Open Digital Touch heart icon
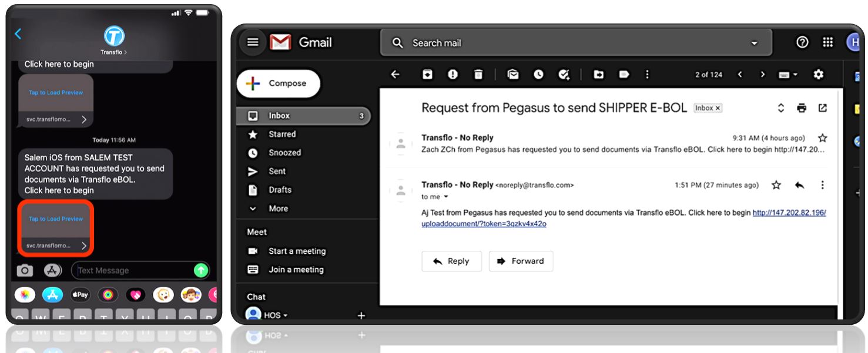The height and width of the screenshot is (353, 868). click(135, 295)
